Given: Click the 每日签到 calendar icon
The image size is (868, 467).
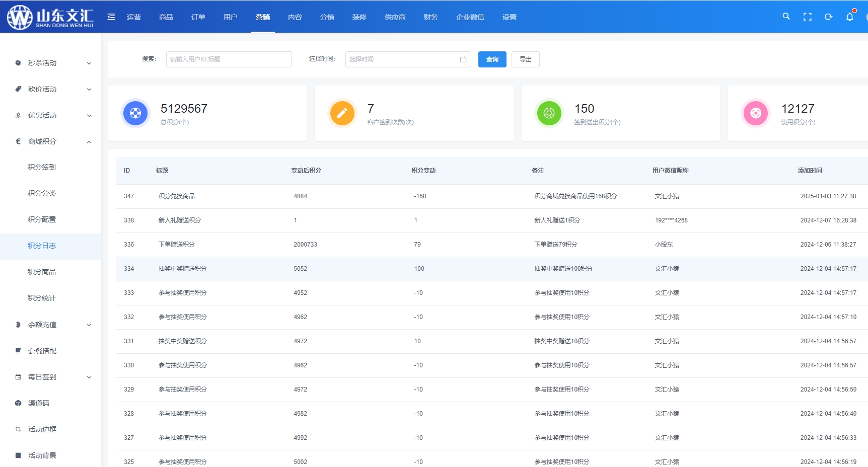Looking at the screenshot, I should point(18,377).
